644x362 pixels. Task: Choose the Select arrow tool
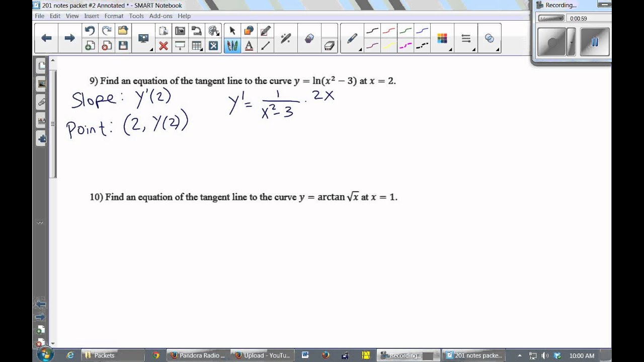(x=232, y=31)
